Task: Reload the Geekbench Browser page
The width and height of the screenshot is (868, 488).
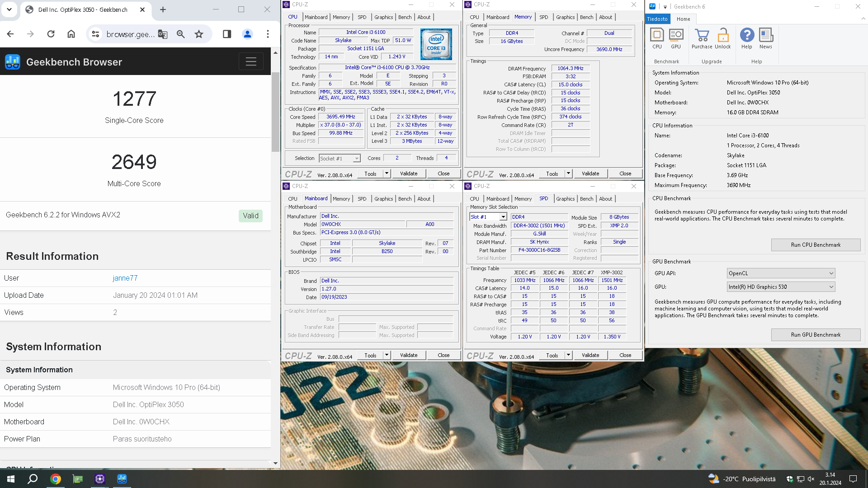Action: click(51, 34)
